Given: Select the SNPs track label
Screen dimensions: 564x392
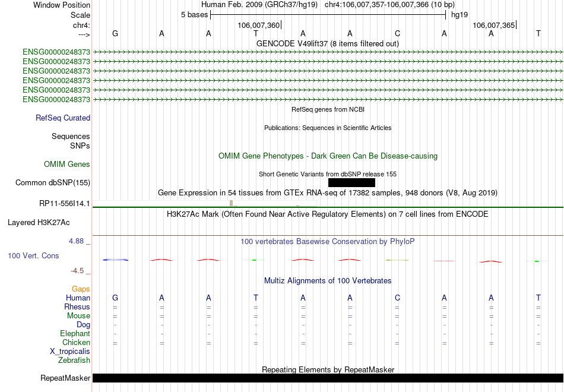Looking at the screenshot, I should (x=80, y=146).
